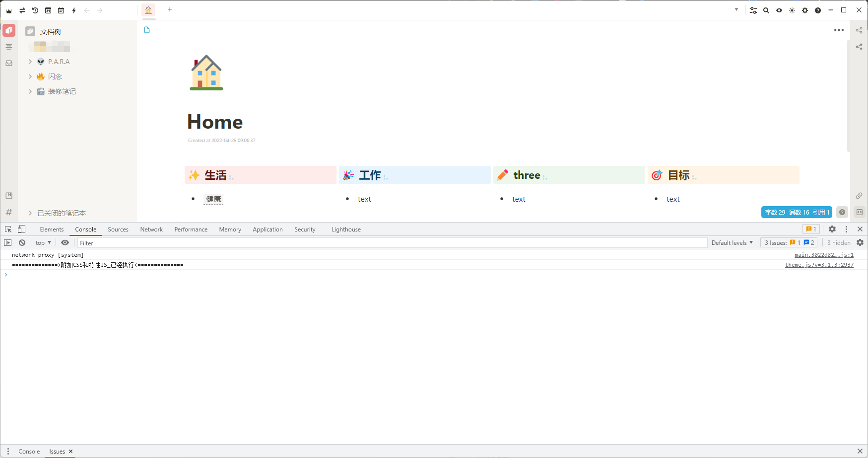
Task: Select the Console drawer tab at bottom
Action: 29,452
